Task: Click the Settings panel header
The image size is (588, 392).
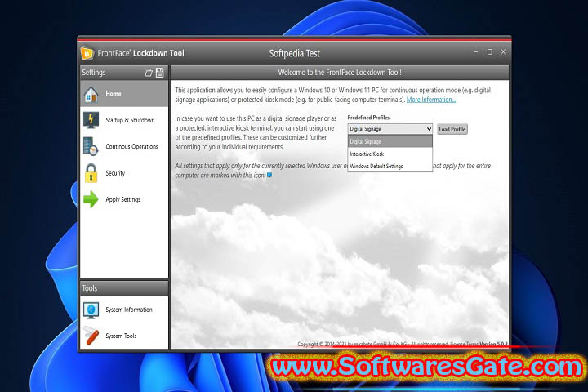Action: coord(124,73)
